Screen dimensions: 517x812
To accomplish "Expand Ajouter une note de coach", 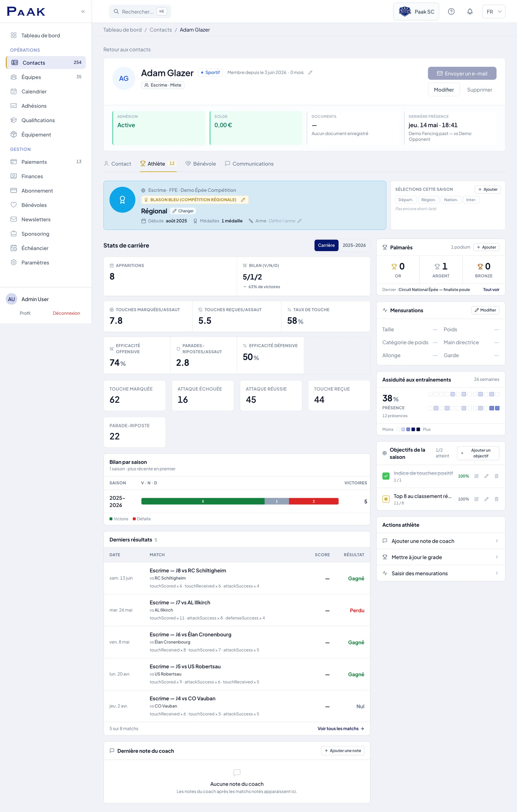I will click(441, 541).
